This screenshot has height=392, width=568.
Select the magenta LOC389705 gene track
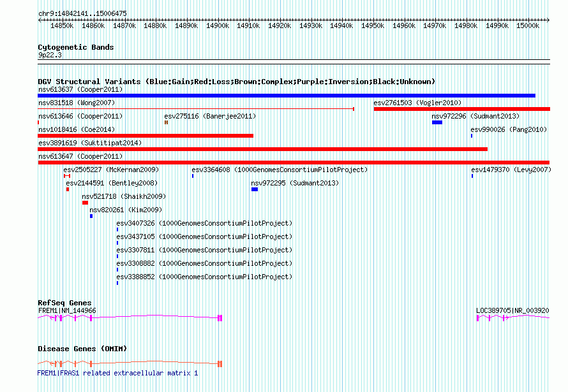point(513,318)
